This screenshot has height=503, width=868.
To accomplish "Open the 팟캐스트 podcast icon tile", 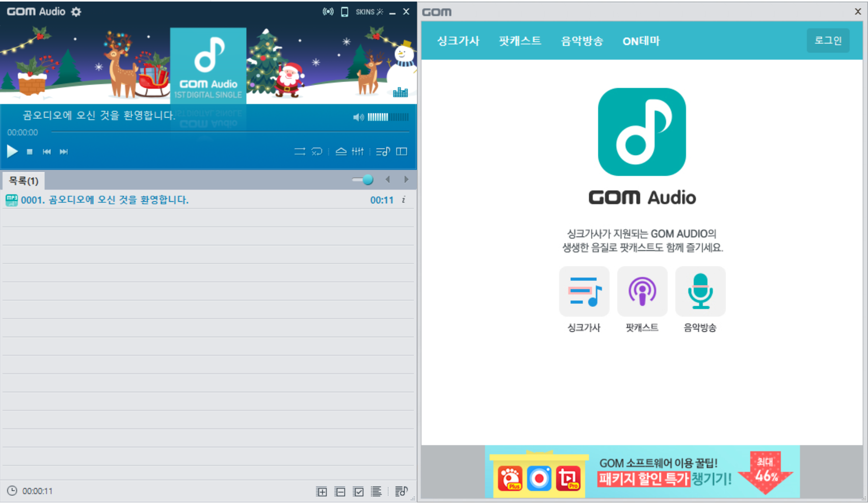I will [642, 292].
